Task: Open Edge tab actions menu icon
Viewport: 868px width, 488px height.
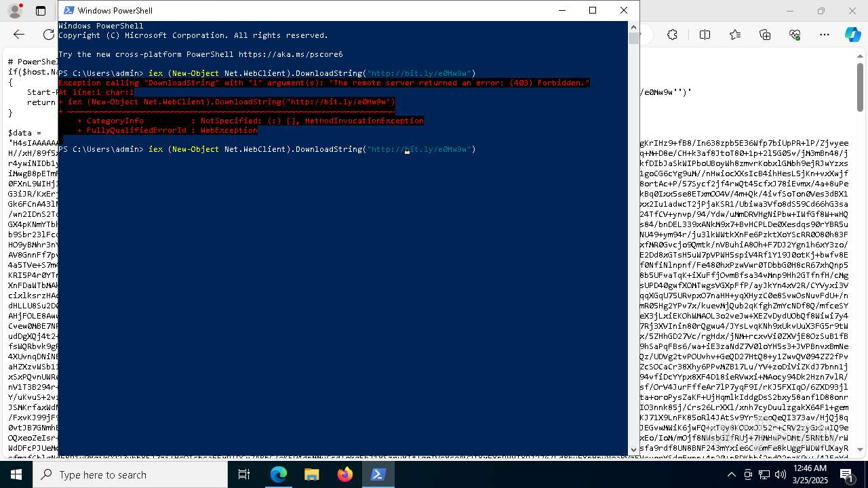Action: click(41, 11)
